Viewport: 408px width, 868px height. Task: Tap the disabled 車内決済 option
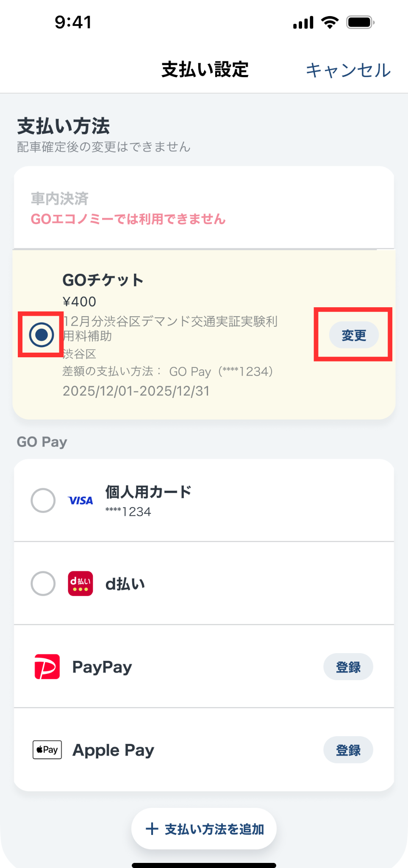128,209
